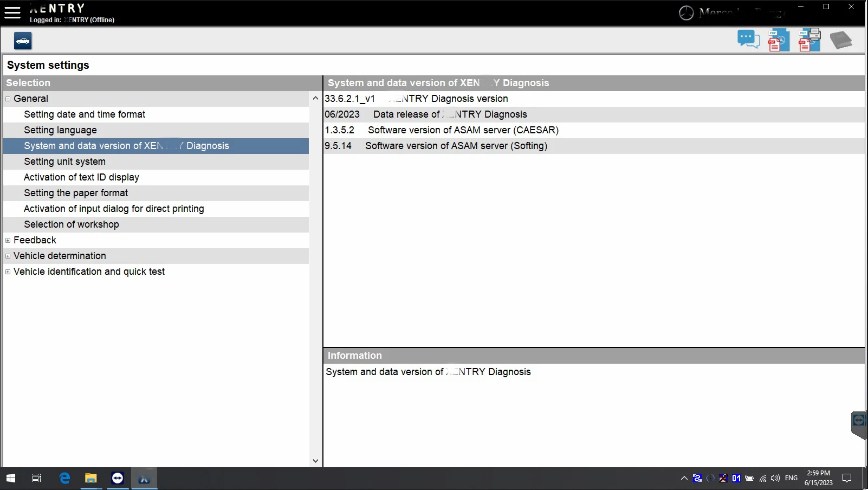Minimize the diagnosis application window
Image resolution: width=868 pixels, height=490 pixels.
click(801, 7)
